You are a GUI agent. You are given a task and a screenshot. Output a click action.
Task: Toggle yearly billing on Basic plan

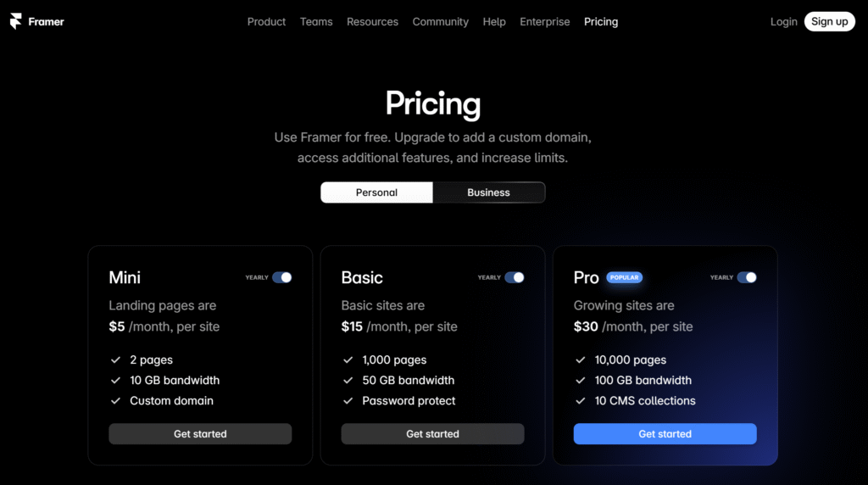[515, 277]
